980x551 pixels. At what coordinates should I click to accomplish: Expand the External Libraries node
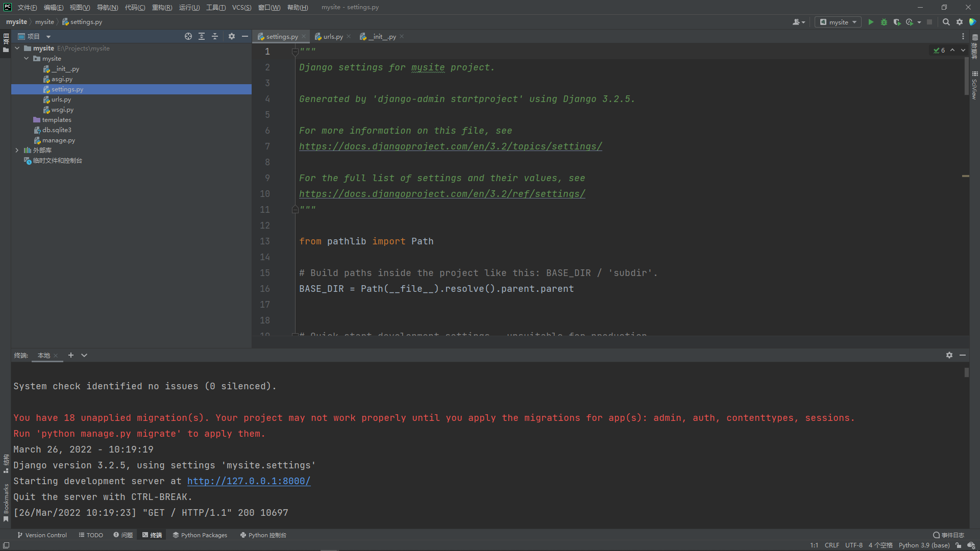pos(17,150)
